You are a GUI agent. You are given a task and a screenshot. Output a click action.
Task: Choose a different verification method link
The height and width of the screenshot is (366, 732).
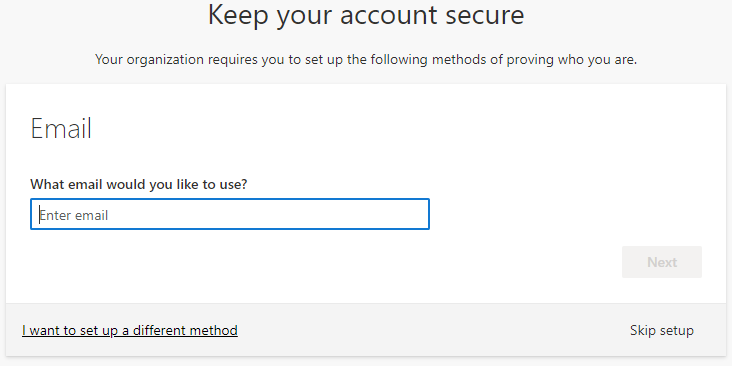coord(130,331)
